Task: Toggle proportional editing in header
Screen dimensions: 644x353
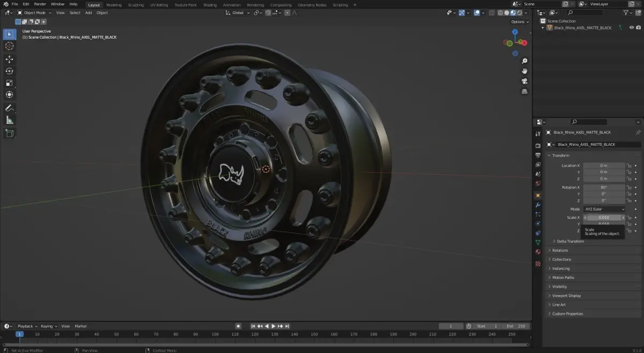Action: (287, 12)
